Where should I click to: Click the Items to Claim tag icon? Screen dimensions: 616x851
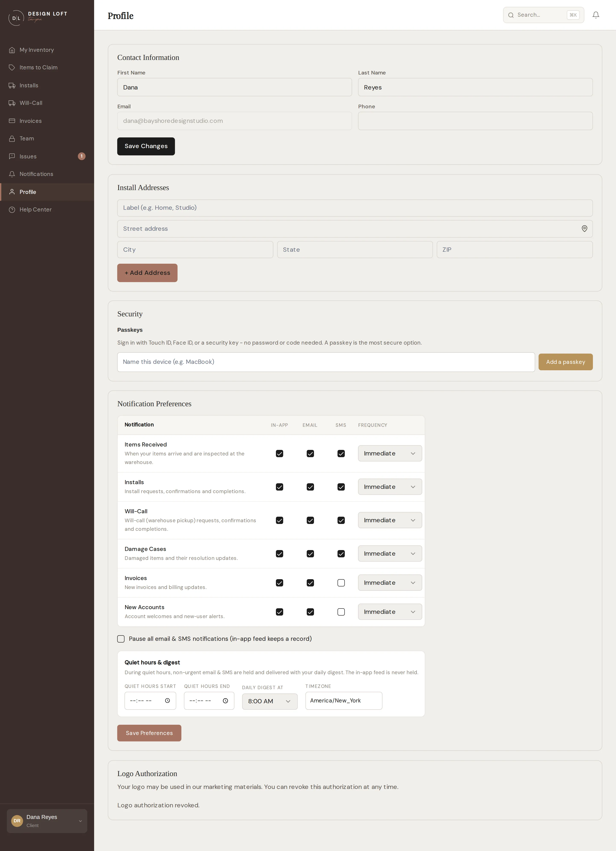pyautogui.click(x=12, y=68)
